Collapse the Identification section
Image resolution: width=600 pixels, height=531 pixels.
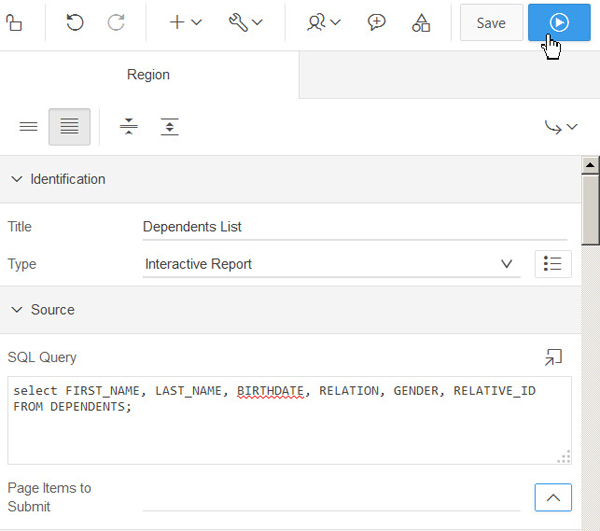click(17, 179)
